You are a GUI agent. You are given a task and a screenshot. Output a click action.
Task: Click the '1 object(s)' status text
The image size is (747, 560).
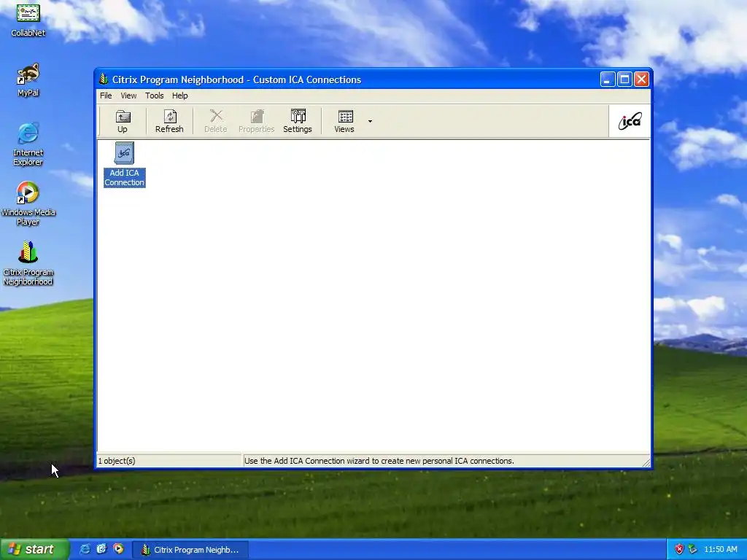coord(117,461)
